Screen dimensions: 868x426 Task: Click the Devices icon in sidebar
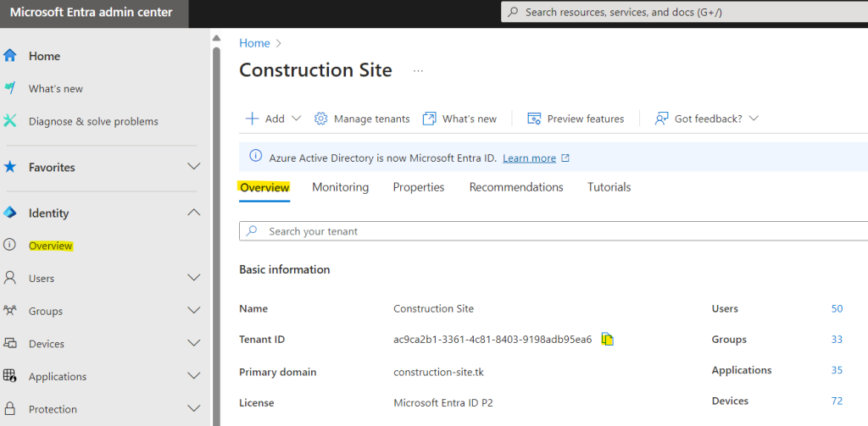(x=9, y=344)
